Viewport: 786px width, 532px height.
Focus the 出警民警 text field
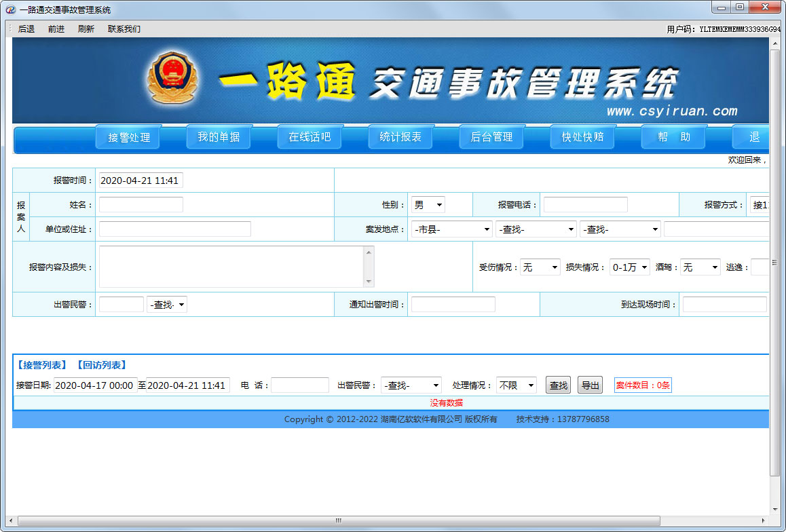coord(121,304)
